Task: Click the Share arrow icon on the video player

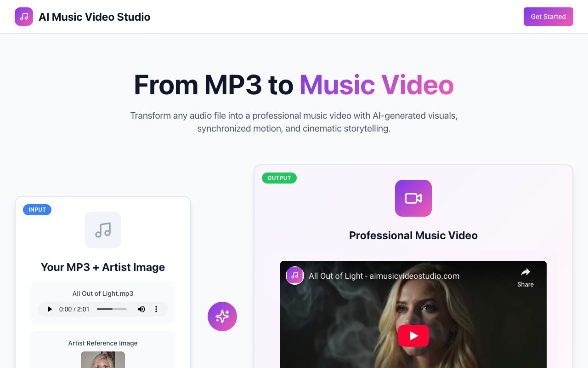Action: [x=525, y=272]
